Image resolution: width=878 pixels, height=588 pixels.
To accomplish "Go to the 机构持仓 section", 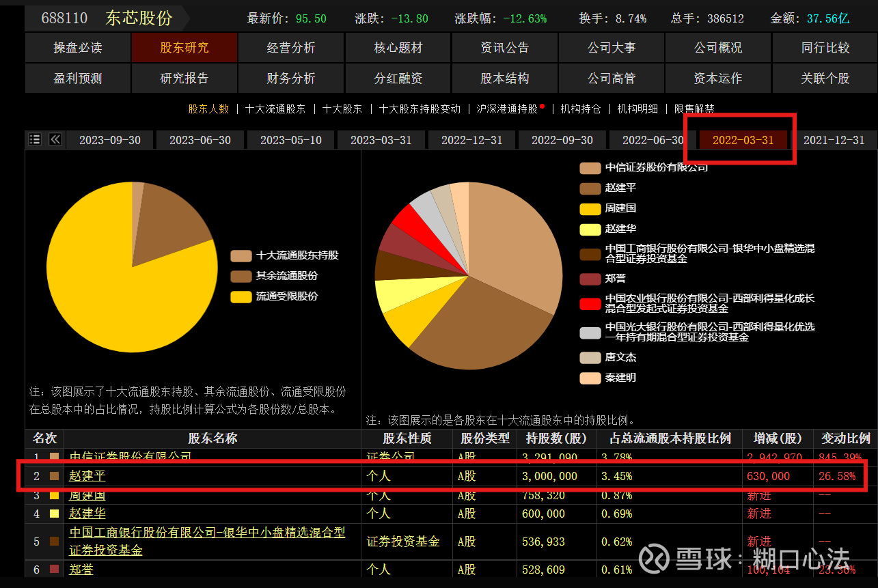I will [x=581, y=109].
